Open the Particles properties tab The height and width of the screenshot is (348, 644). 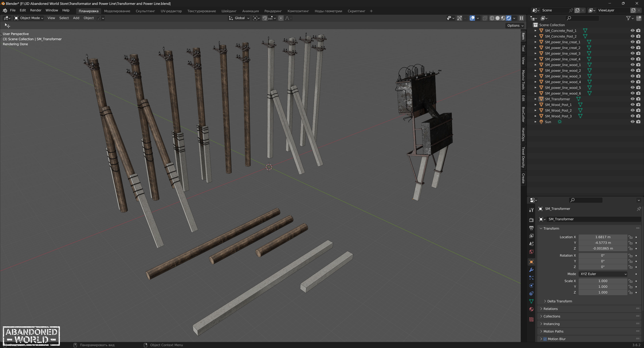tap(531, 278)
